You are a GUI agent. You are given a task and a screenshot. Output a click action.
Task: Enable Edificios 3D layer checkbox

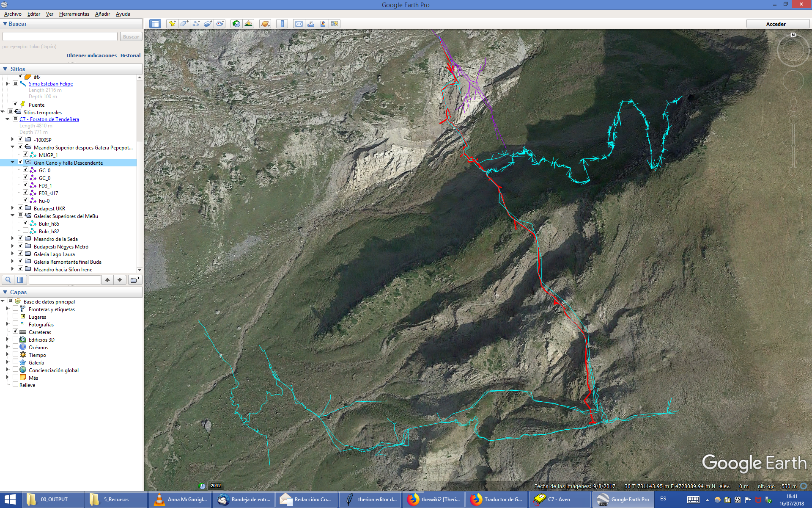[16, 339]
